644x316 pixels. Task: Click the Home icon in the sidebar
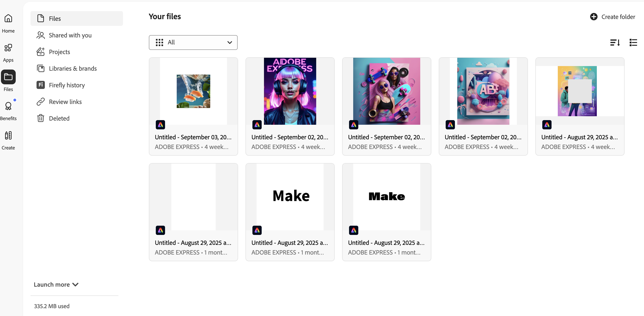point(8,18)
